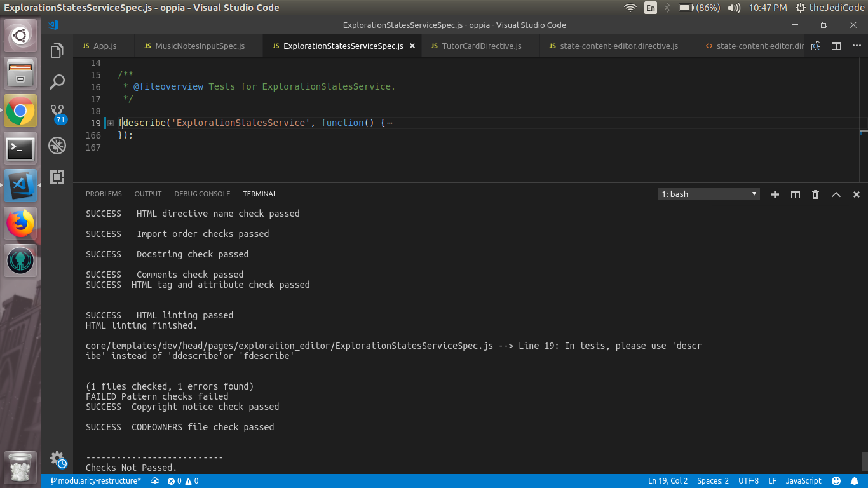The height and width of the screenshot is (488, 868).
Task: Open volume indicator in top bar
Action: 734,8
